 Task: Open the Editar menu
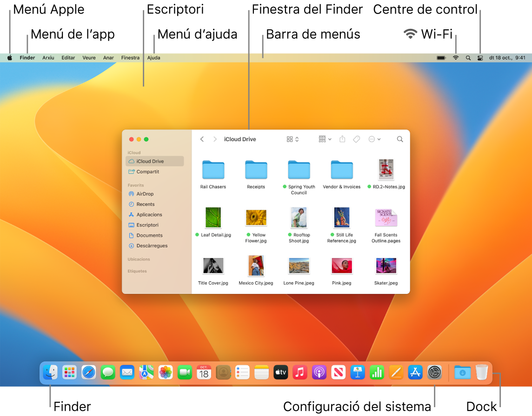68,58
